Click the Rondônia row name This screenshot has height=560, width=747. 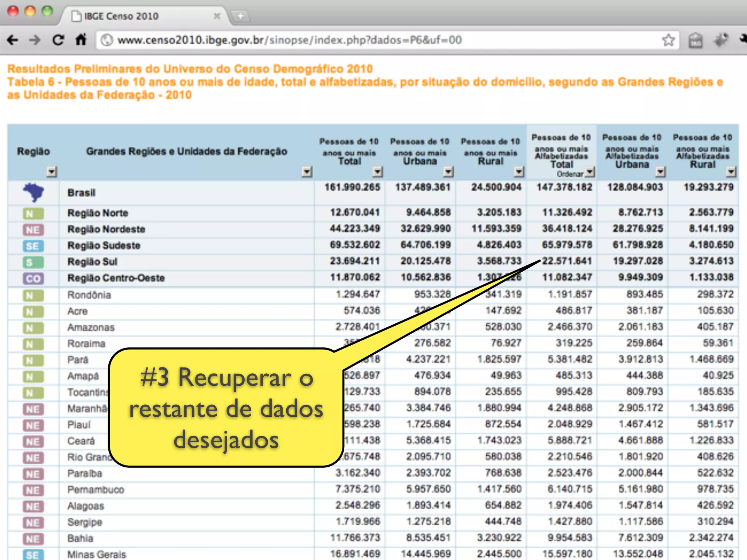pos(89,295)
